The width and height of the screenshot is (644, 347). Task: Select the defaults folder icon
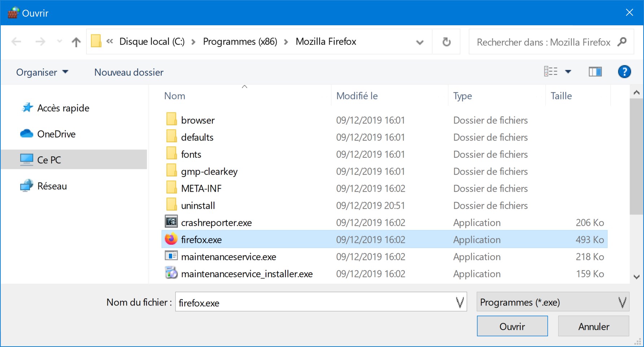click(x=171, y=136)
